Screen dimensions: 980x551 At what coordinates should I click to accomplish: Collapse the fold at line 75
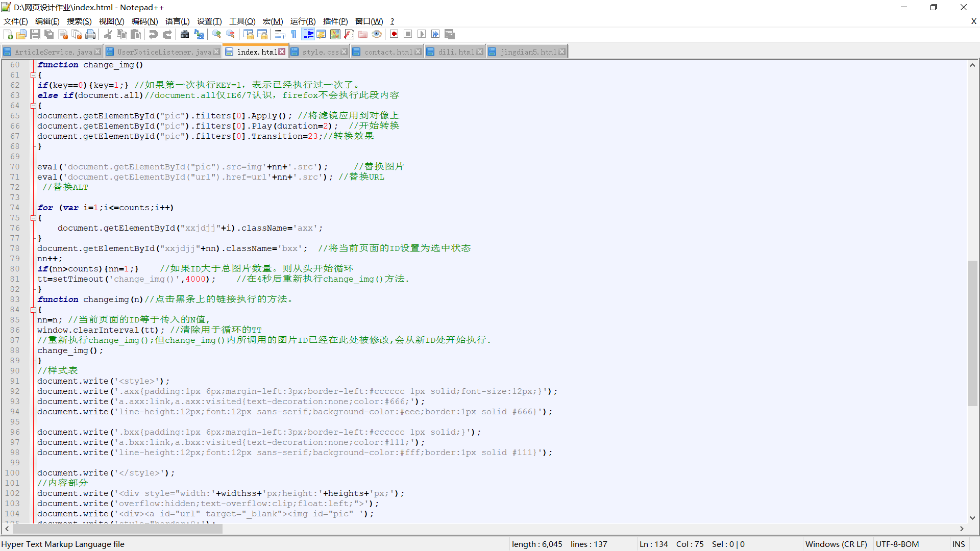[33, 218]
